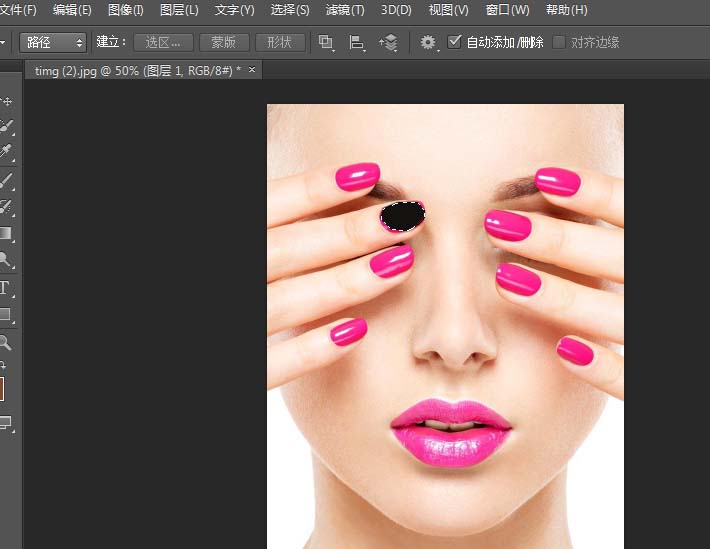
Task: Click the 蒙版 button
Action: [x=224, y=43]
